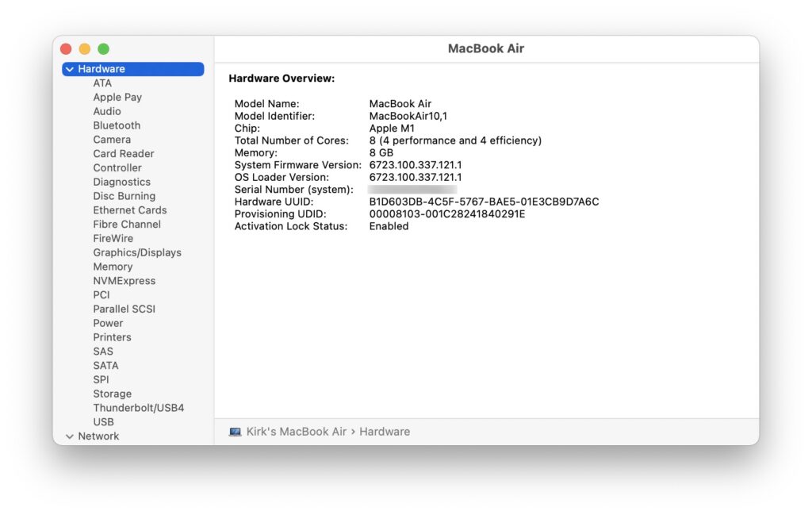
Task: Select Thunderbolt/USB4 in the sidebar
Action: point(137,407)
